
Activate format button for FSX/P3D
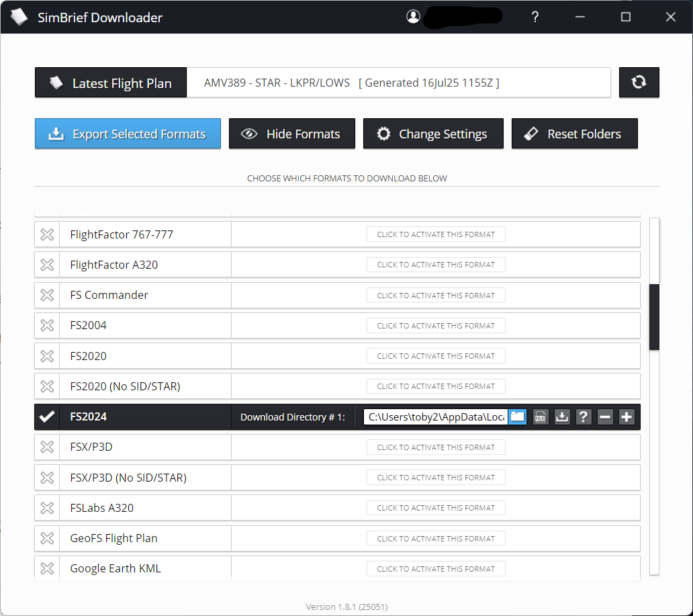click(x=436, y=447)
